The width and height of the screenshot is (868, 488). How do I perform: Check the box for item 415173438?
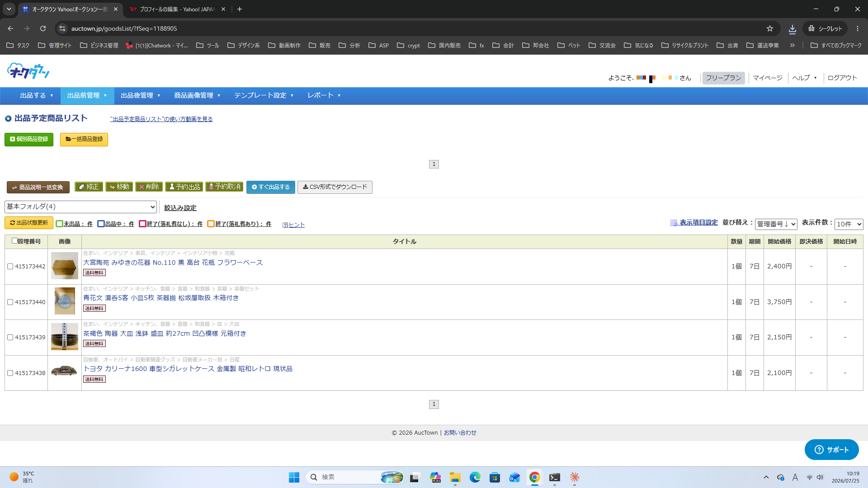(x=10, y=373)
